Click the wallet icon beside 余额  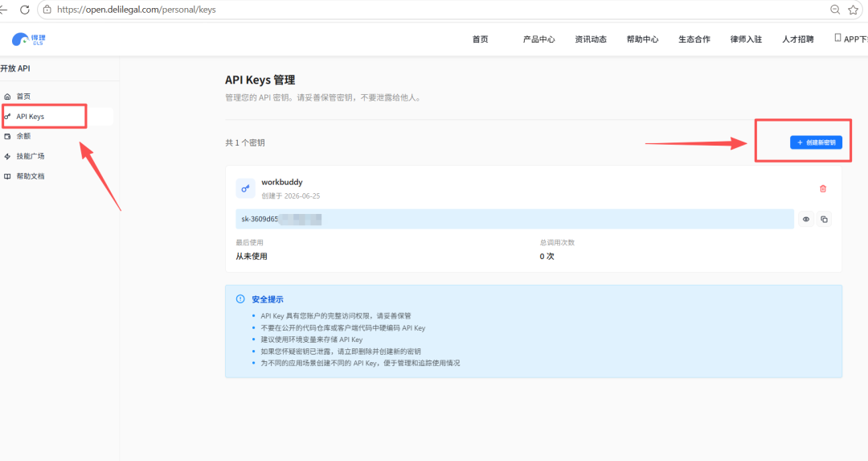[7, 136]
